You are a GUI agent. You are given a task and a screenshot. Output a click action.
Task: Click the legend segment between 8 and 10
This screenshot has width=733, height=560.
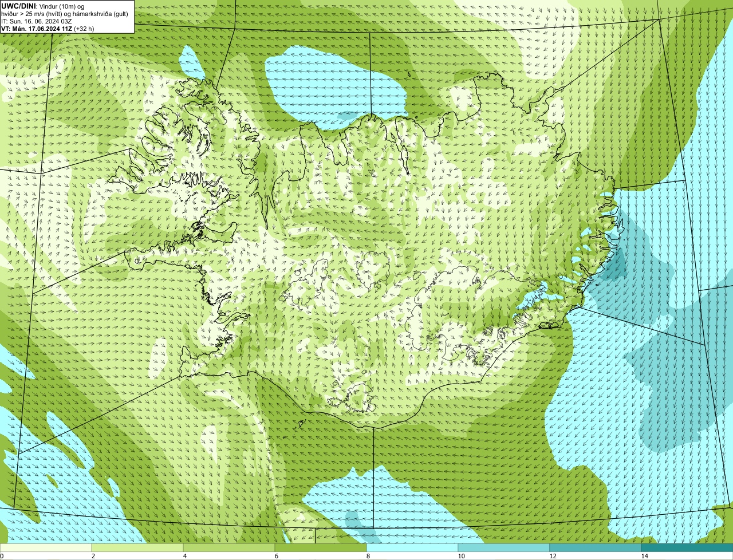point(412,547)
